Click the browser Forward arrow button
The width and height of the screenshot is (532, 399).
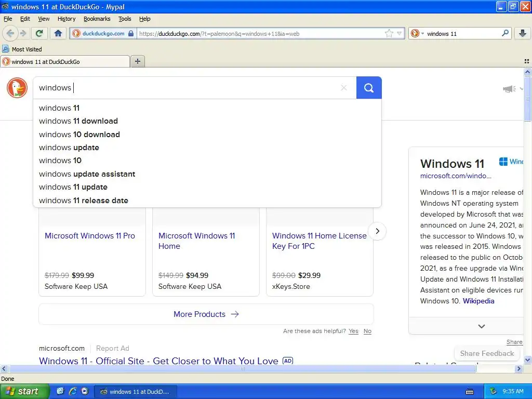point(23,33)
